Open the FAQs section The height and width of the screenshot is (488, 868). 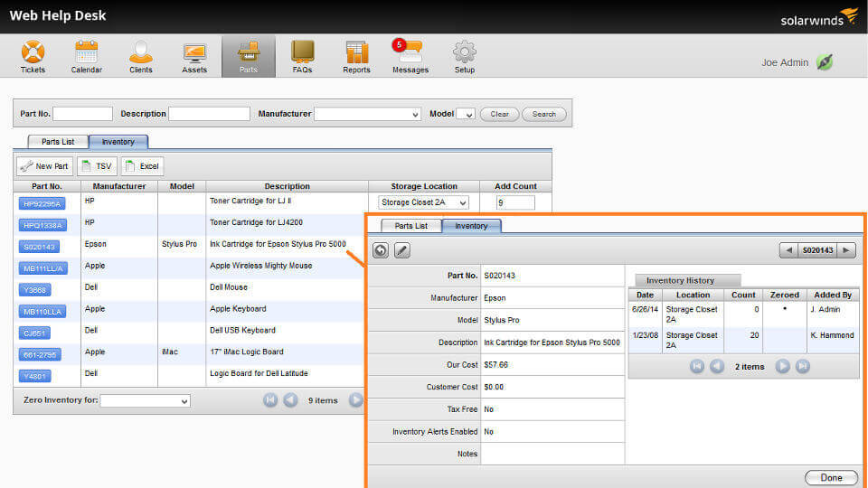click(x=302, y=56)
